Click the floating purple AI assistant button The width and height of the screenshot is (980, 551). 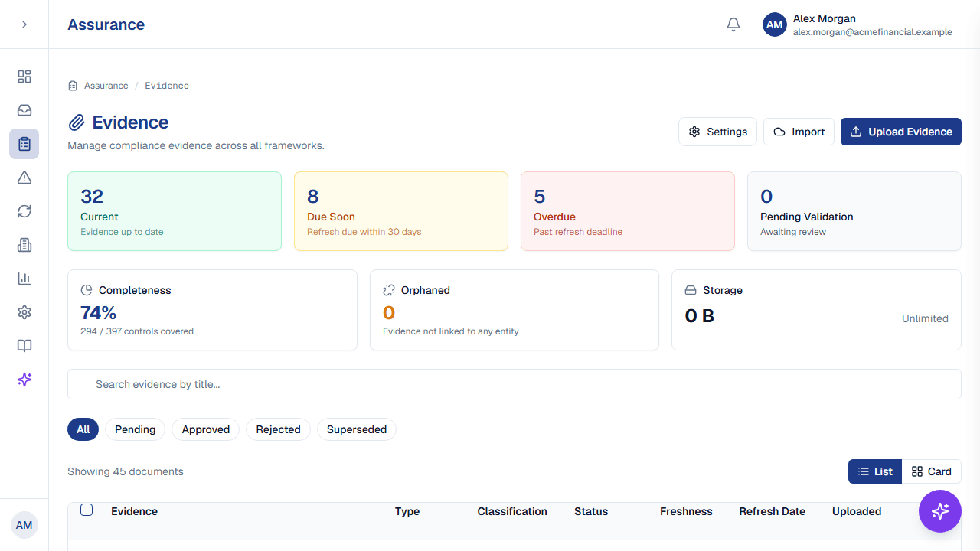pos(940,511)
